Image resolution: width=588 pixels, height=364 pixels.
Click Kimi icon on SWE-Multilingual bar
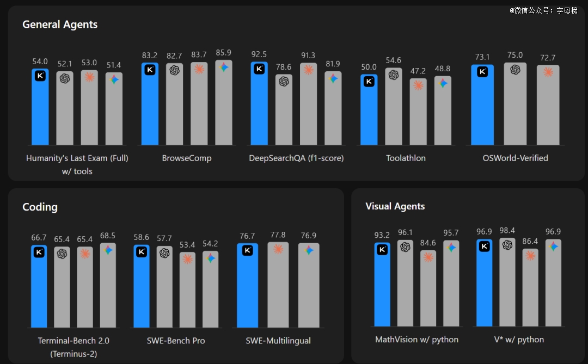click(247, 250)
